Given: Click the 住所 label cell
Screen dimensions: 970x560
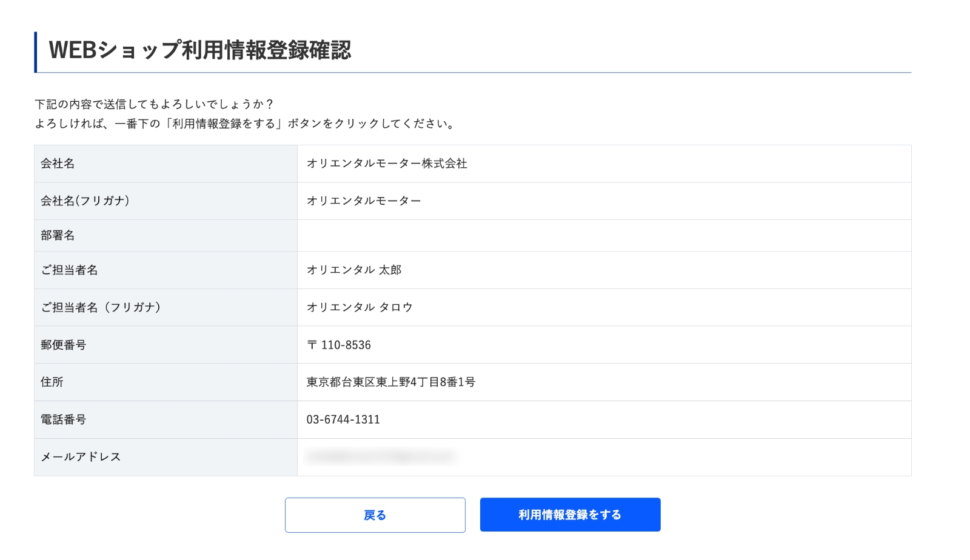Looking at the screenshot, I should tap(166, 382).
